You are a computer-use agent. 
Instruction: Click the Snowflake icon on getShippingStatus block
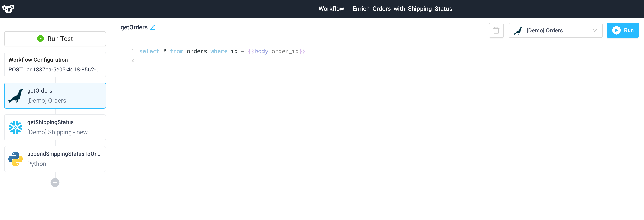click(15, 127)
